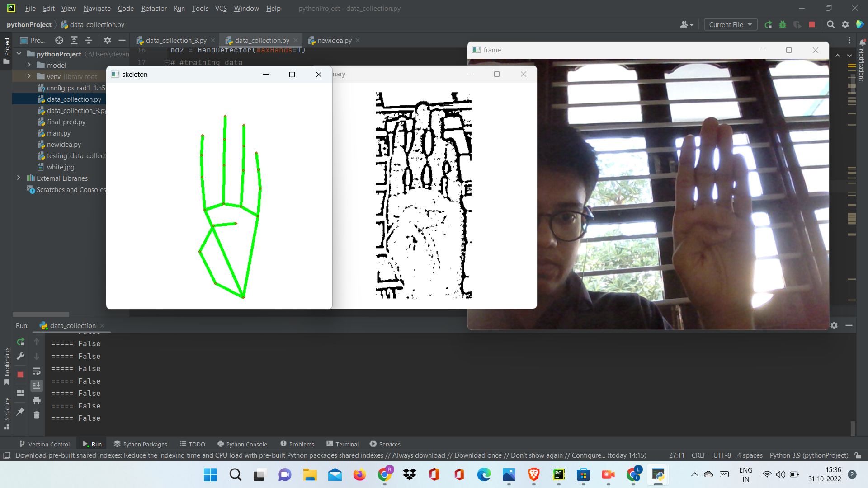Open the Python Console tool window
This screenshot has width=868, height=488.
[x=242, y=444]
